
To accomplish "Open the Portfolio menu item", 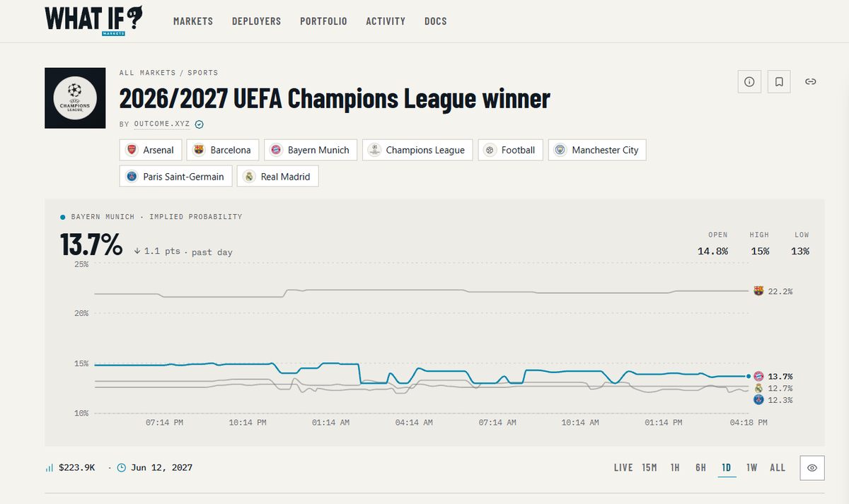I will (323, 21).
